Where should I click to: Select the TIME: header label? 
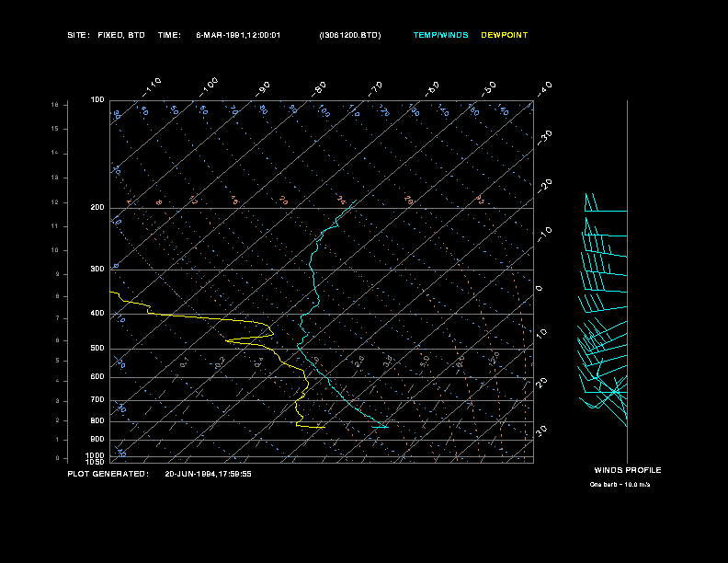(x=169, y=35)
